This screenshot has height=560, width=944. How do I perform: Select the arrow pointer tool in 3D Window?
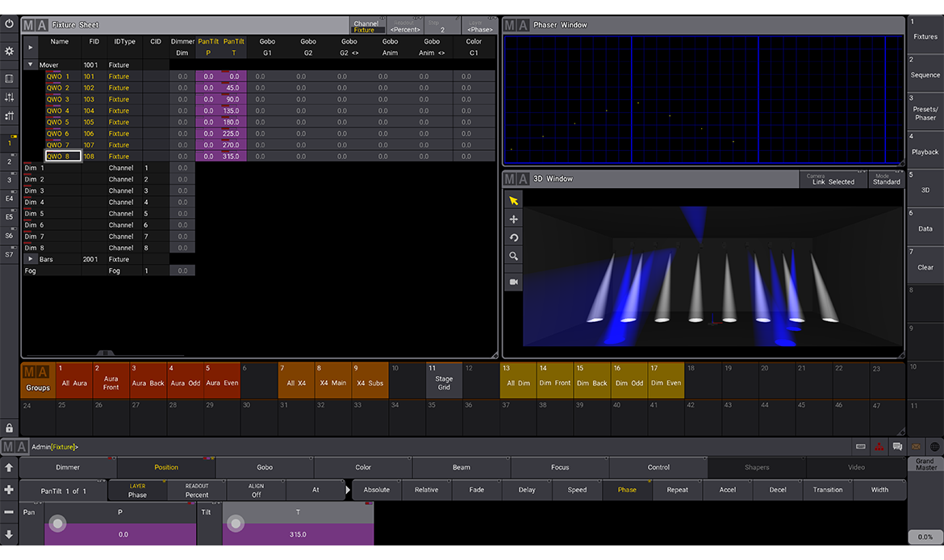(513, 200)
